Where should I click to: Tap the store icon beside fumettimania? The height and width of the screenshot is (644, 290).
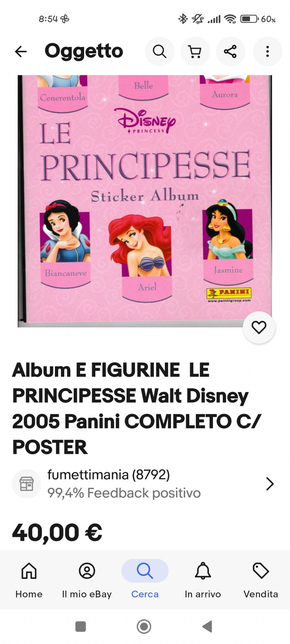click(x=26, y=484)
